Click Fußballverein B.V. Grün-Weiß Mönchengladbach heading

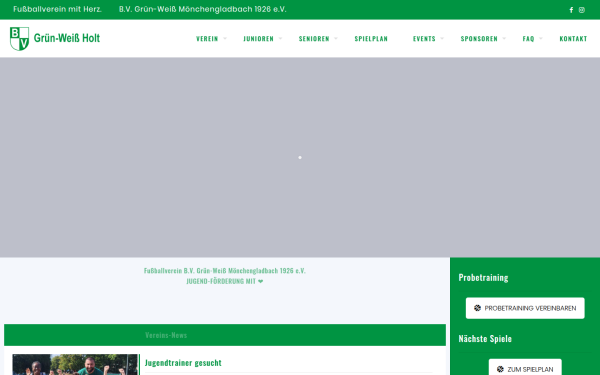(225, 271)
